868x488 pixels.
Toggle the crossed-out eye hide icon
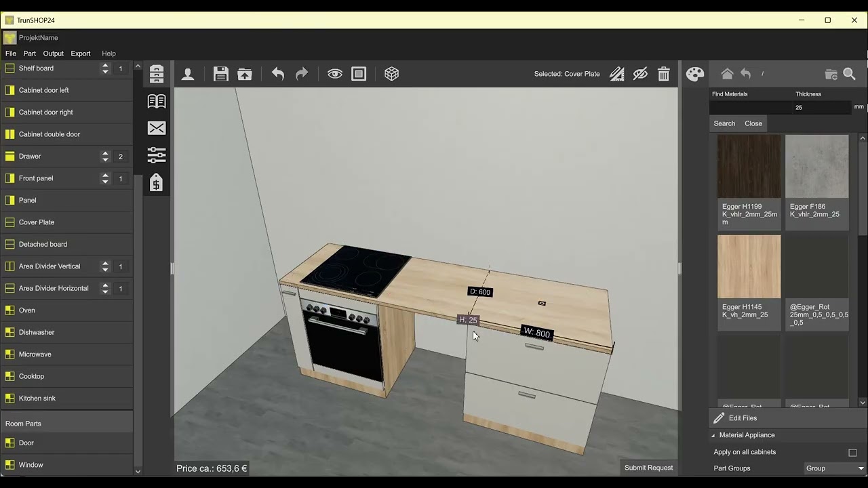[x=640, y=74]
